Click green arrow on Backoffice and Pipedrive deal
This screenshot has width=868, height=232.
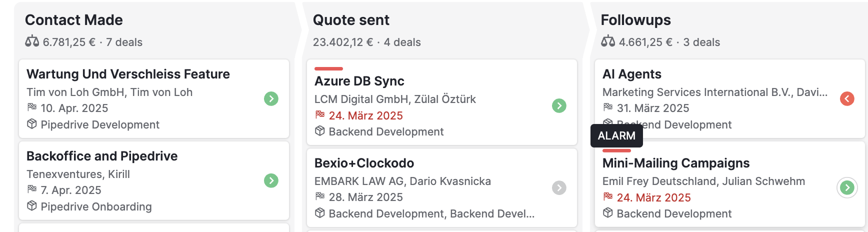[271, 180]
